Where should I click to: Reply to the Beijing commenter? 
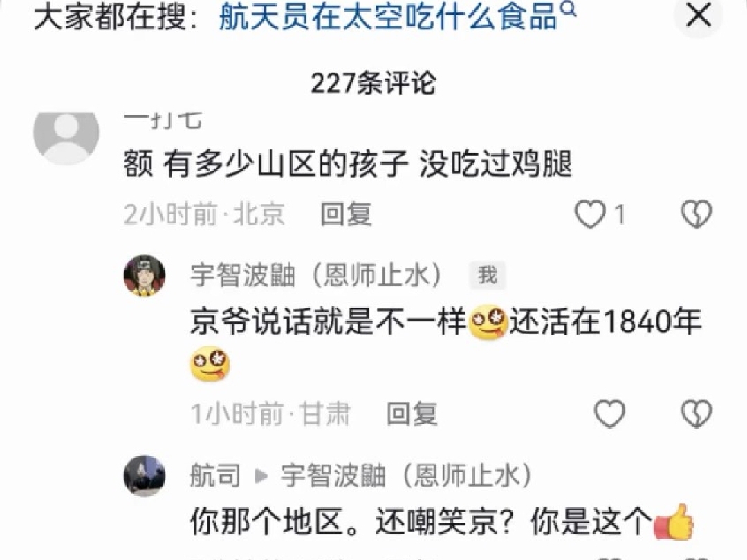(346, 214)
